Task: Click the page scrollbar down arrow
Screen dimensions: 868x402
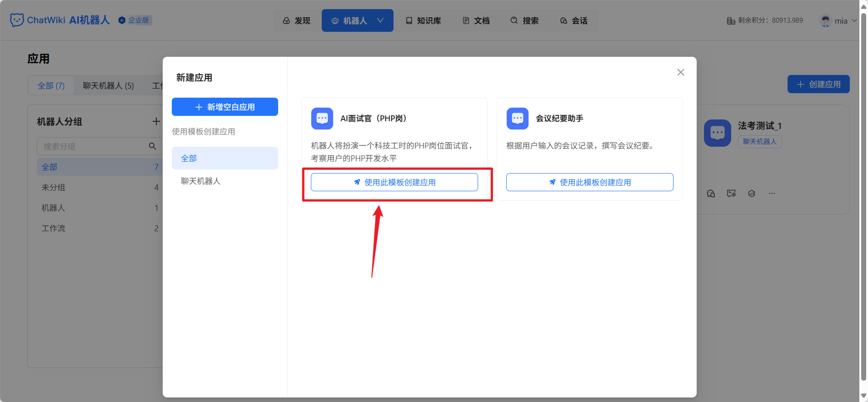Action: click(x=864, y=396)
